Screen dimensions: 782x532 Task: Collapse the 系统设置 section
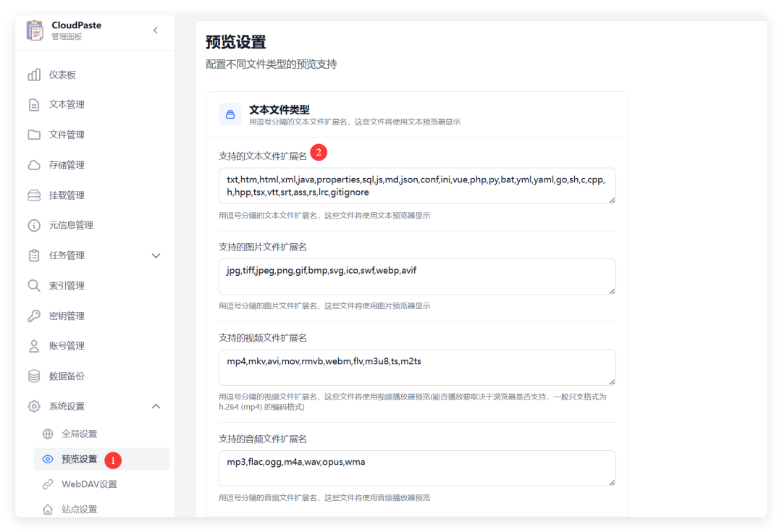(156, 406)
